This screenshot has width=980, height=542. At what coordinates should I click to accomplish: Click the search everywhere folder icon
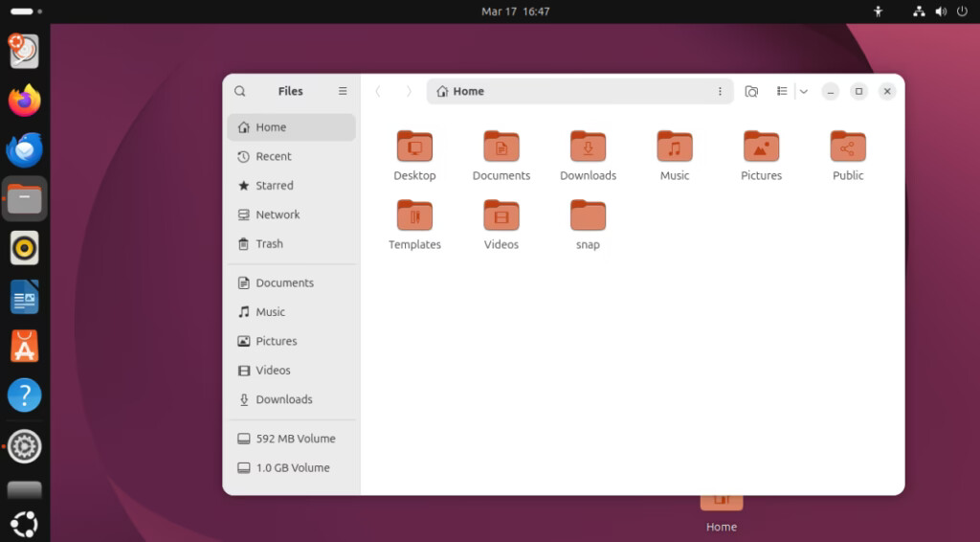click(751, 91)
